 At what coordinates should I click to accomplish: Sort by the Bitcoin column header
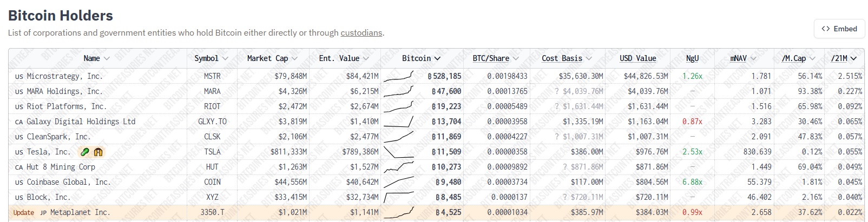[421, 58]
